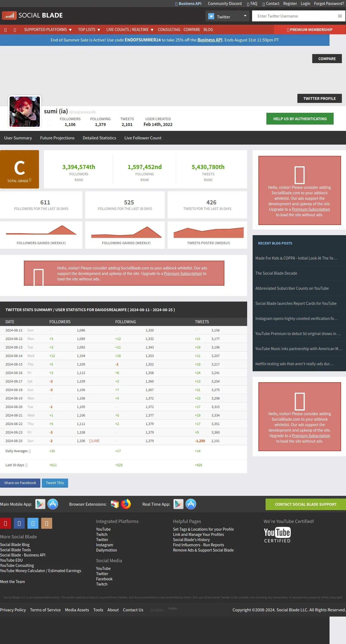Open 'Abbreviated Subscriber Counts on YouTube' post
The image size is (346, 644).
292,288
